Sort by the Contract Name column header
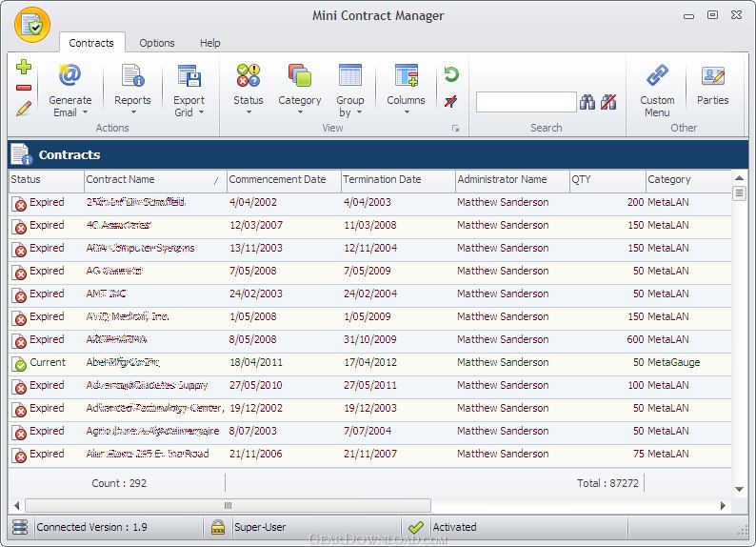This screenshot has width=756, height=547. point(155,179)
